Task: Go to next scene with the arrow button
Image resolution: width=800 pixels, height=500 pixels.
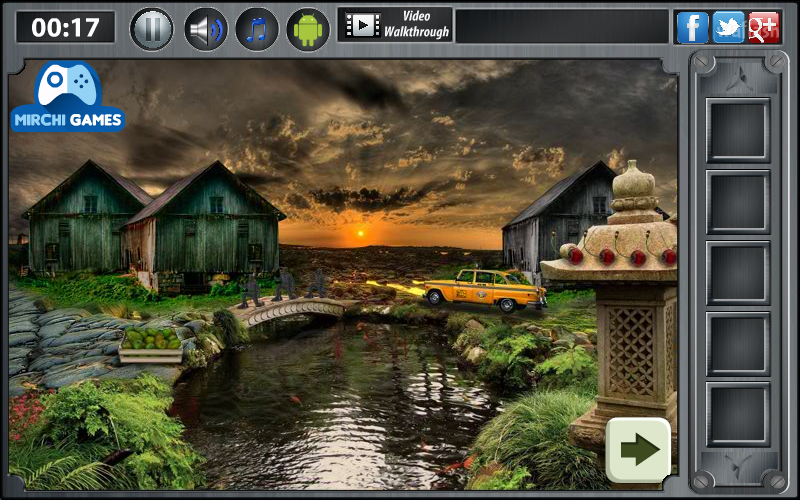Action: (638, 450)
